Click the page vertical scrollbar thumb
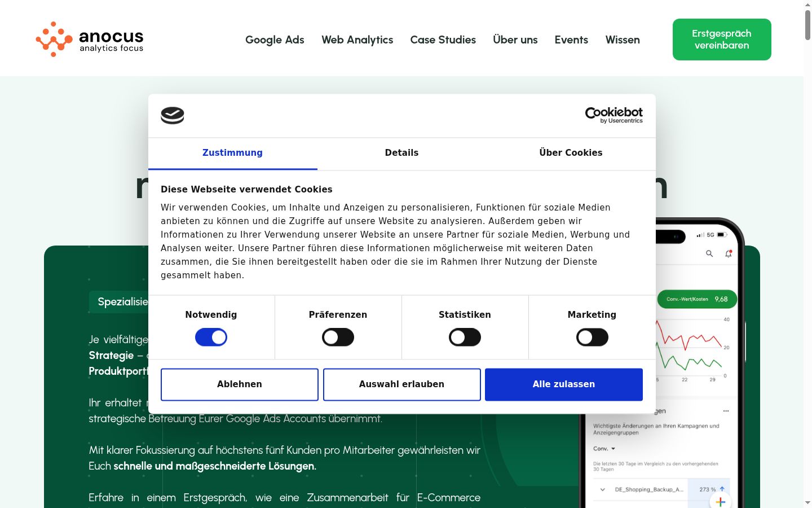This screenshot has height=508, width=812. click(x=807, y=24)
